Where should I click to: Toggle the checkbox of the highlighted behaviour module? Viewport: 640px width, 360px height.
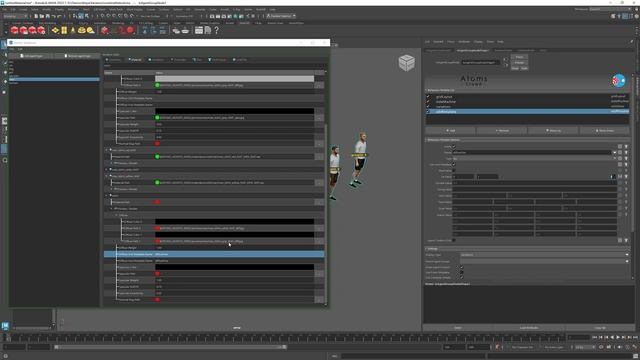coord(428,111)
